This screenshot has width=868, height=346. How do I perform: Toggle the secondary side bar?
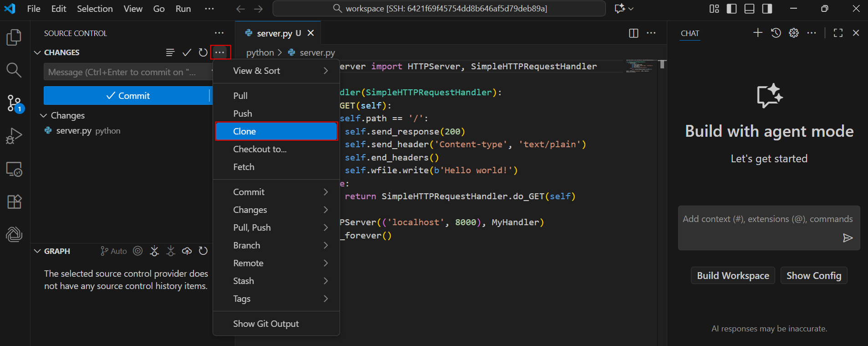click(x=767, y=9)
